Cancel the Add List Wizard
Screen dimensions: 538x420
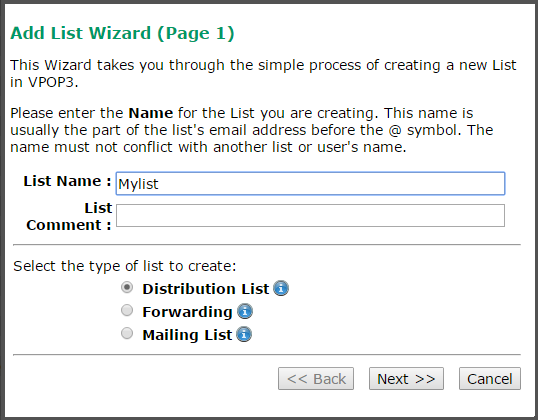490,378
